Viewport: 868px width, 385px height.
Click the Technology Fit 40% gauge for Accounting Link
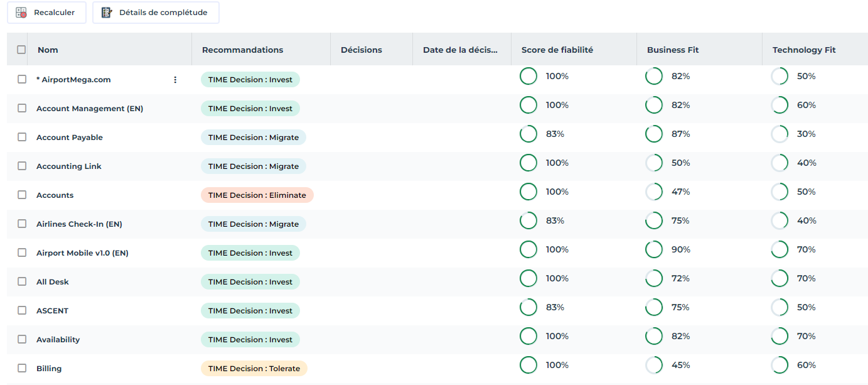pos(780,163)
